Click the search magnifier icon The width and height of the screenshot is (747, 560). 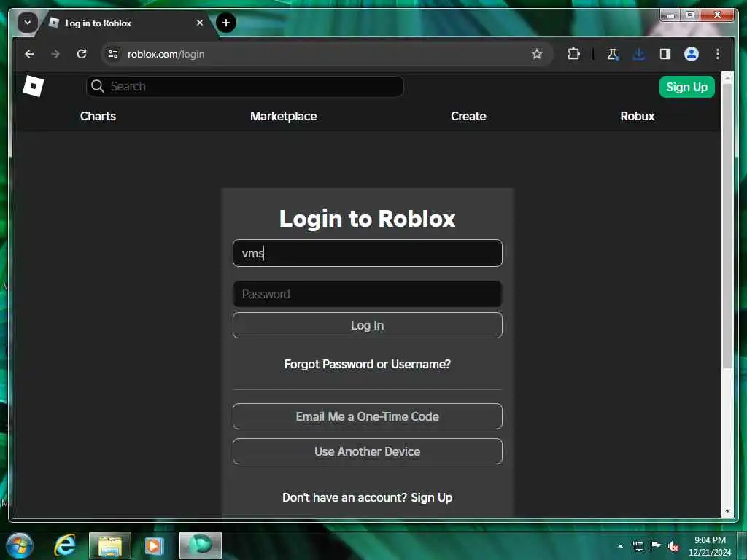point(98,86)
